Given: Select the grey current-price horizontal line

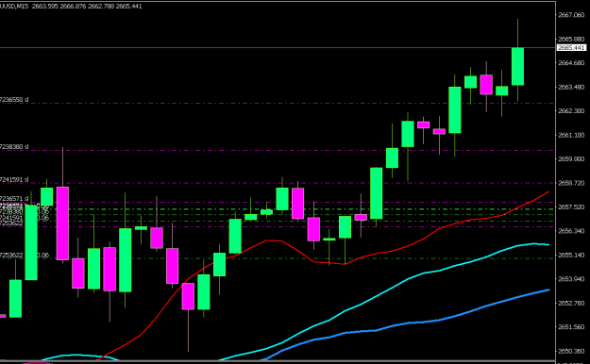Looking at the screenshot, I should click(x=278, y=48).
